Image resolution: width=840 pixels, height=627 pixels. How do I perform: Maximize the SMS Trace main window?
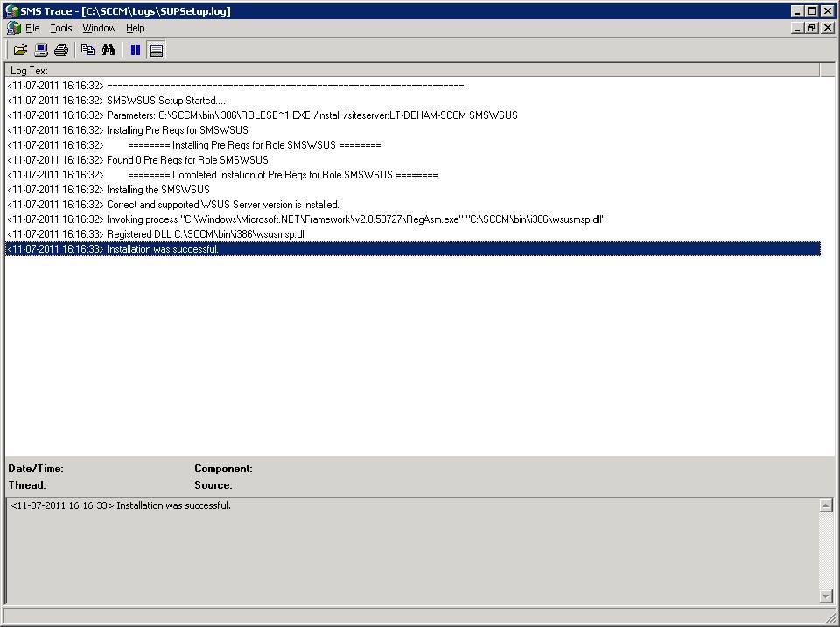click(812, 10)
